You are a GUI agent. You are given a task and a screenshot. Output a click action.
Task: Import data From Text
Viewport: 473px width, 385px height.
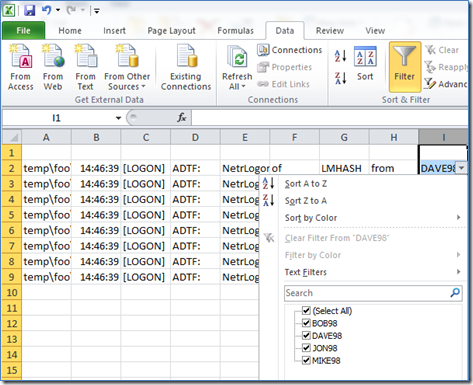click(85, 67)
